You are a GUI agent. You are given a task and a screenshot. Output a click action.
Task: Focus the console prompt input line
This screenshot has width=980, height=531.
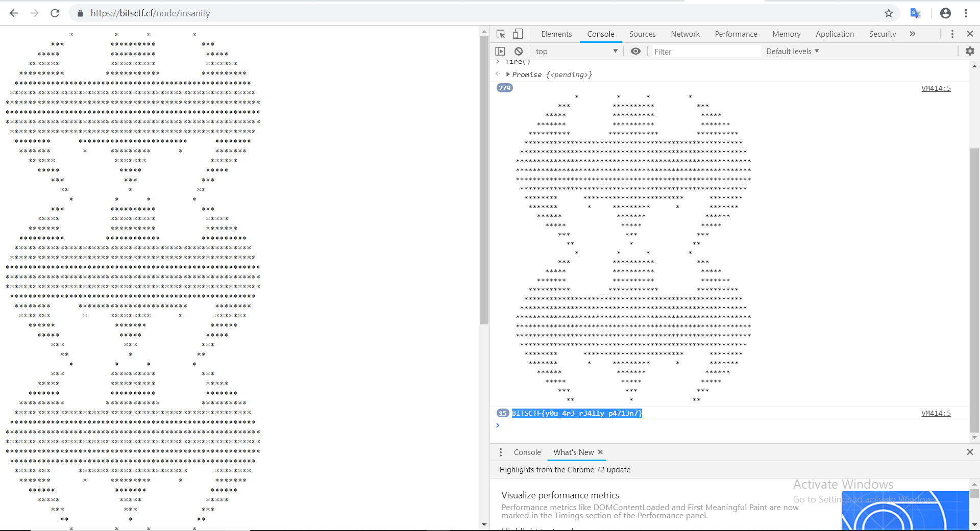730,425
